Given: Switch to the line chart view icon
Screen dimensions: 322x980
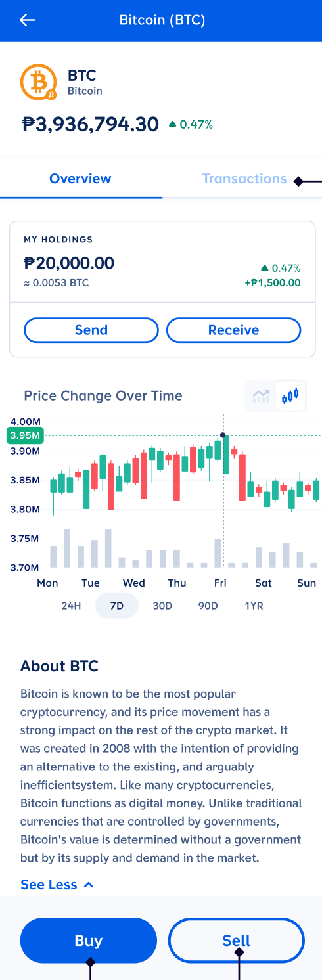Looking at the screenshot, I should pos(261,396).
